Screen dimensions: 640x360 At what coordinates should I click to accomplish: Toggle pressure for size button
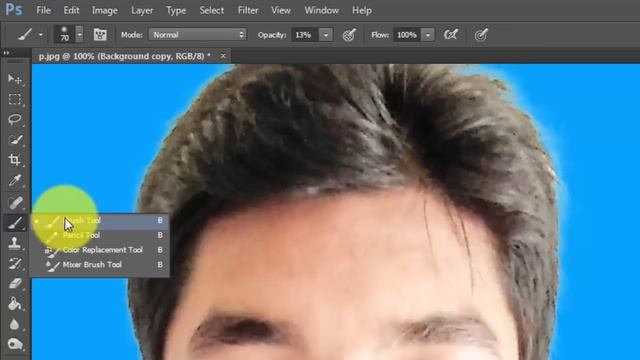tap(481, 35)
